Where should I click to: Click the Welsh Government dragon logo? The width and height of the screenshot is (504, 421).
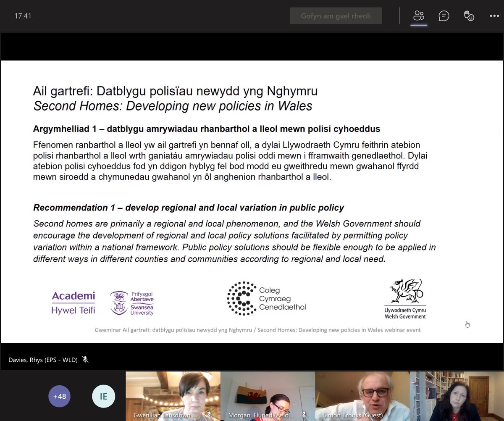405,298
